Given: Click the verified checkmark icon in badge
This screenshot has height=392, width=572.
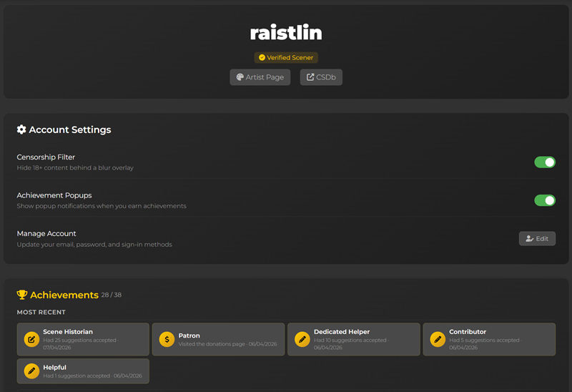Looking at the screenshot, I should (x=262, y=57).
